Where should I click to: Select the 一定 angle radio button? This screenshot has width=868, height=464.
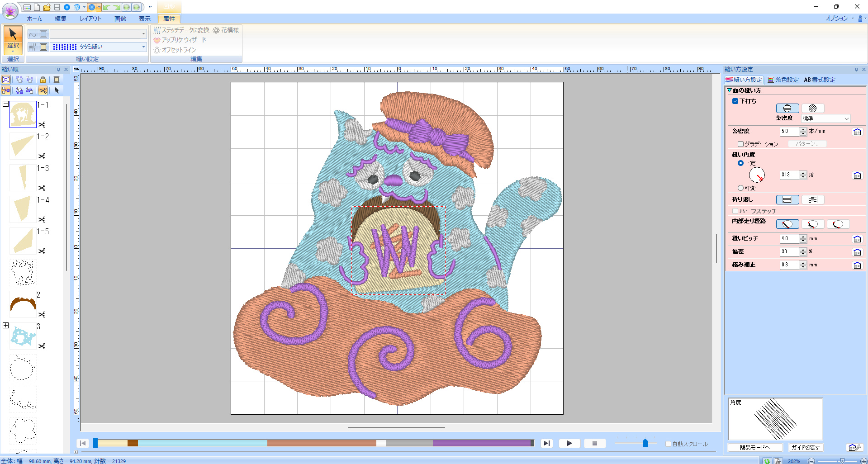coord(740,163)
